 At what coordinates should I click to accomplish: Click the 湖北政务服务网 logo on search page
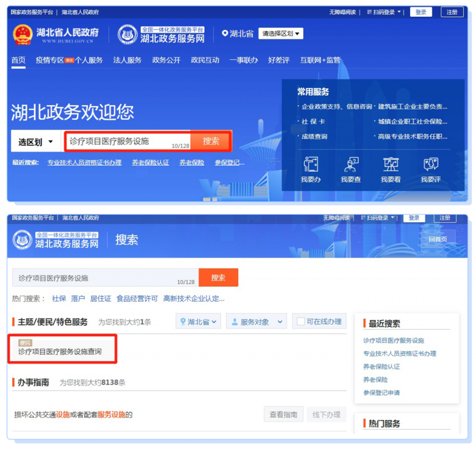[x=22, y=239]
